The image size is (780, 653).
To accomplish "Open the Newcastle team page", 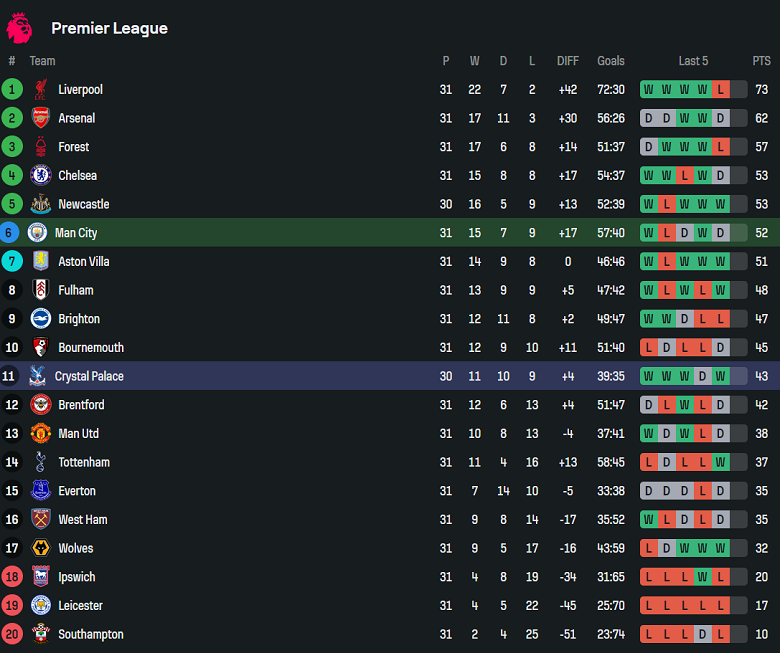I will [83, 204].
